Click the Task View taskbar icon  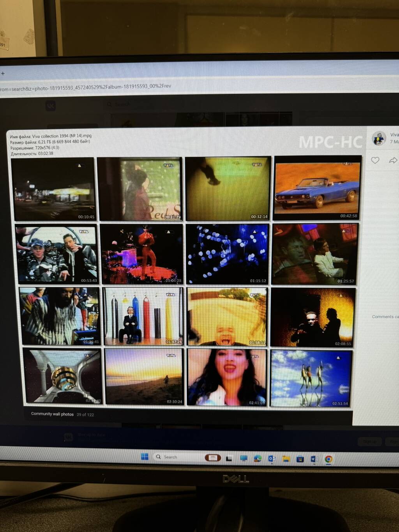[229, 458]
